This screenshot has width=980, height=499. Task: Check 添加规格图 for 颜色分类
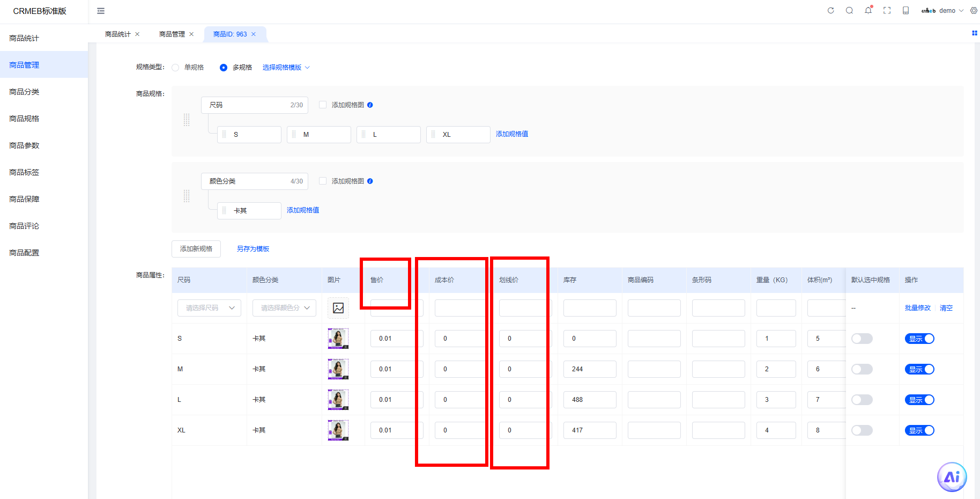[323, 181]
